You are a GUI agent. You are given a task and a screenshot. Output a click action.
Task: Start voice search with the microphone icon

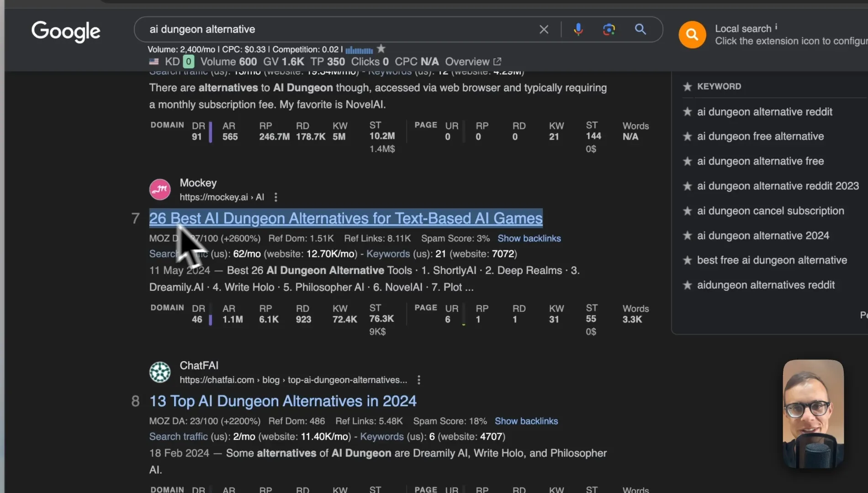[x=578, y=30]
